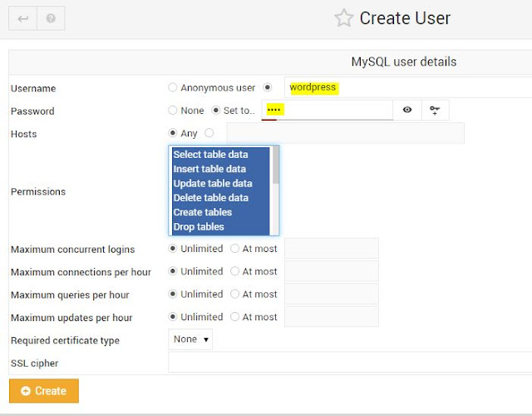Set Maximum concurrent logins to At most

234,249
